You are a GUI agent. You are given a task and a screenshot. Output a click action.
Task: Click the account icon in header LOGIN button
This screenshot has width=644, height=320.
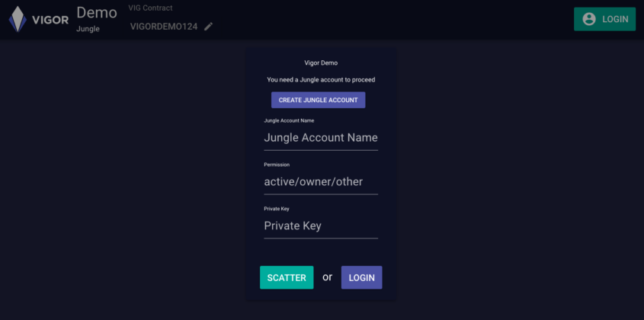(588, 19)
